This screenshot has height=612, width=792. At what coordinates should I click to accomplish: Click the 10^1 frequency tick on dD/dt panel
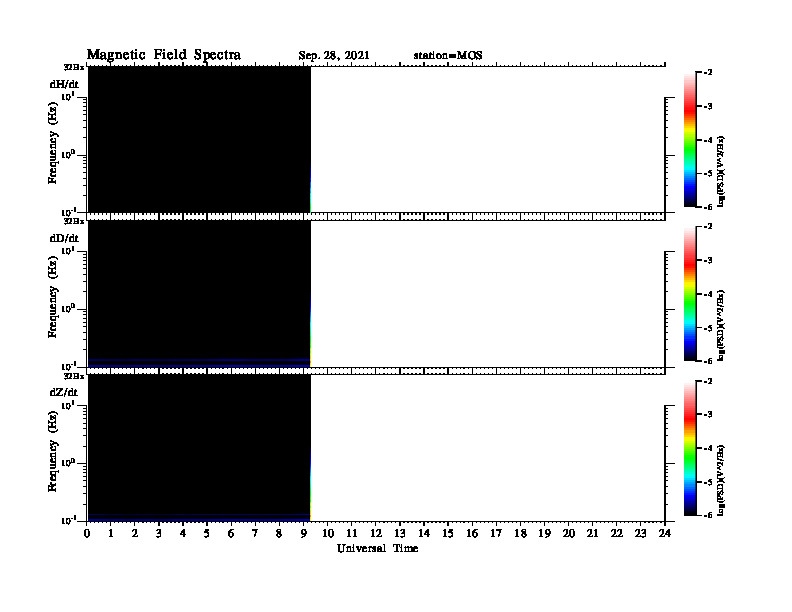68,250
